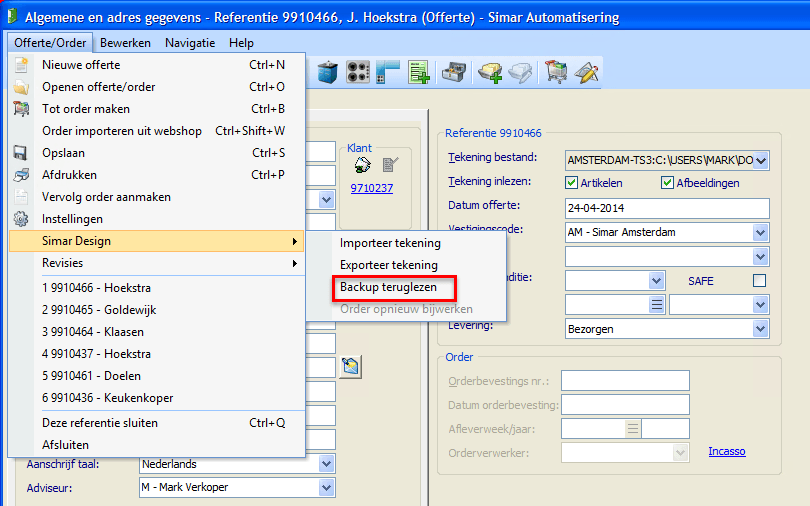Image resolution: width=810 pixels, height=506 pixels.
Task: Choose Tot order maken menu item
Action: [86, 109]
